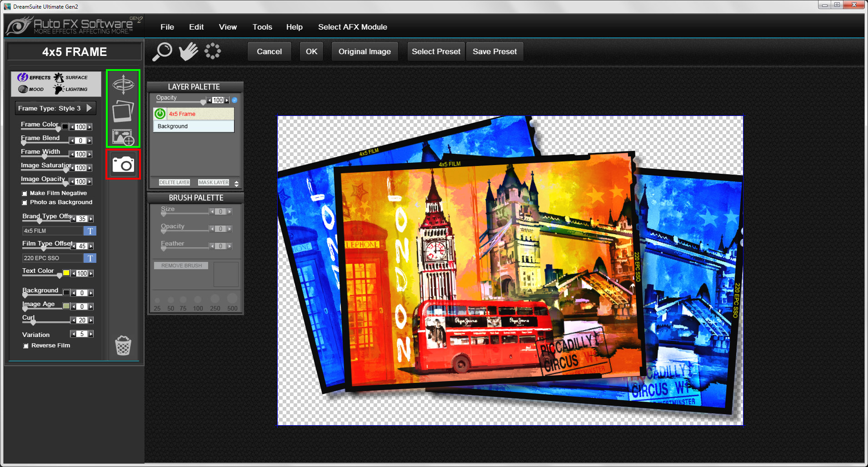Click the camera snapshot icon
The height and width of the screenshot is (467, 868).
[123, 164]
